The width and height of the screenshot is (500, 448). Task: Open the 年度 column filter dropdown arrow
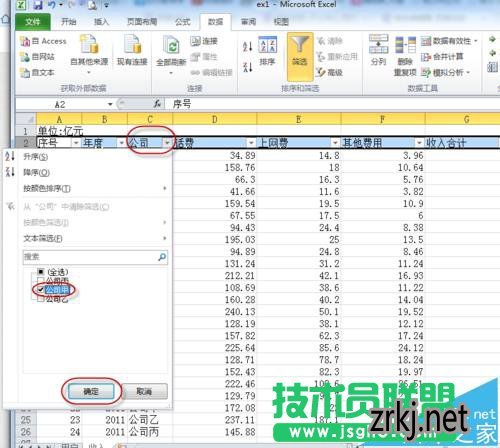(x=122, y=143)
